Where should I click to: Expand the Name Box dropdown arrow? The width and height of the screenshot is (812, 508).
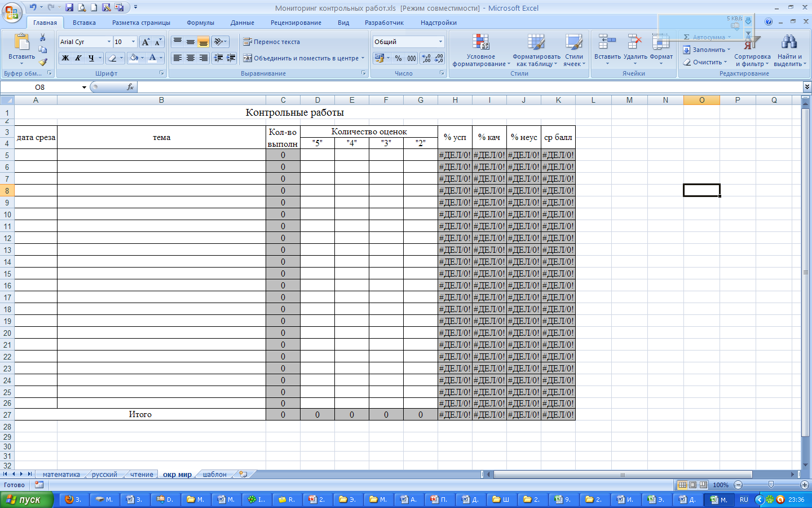coord(84,87)
